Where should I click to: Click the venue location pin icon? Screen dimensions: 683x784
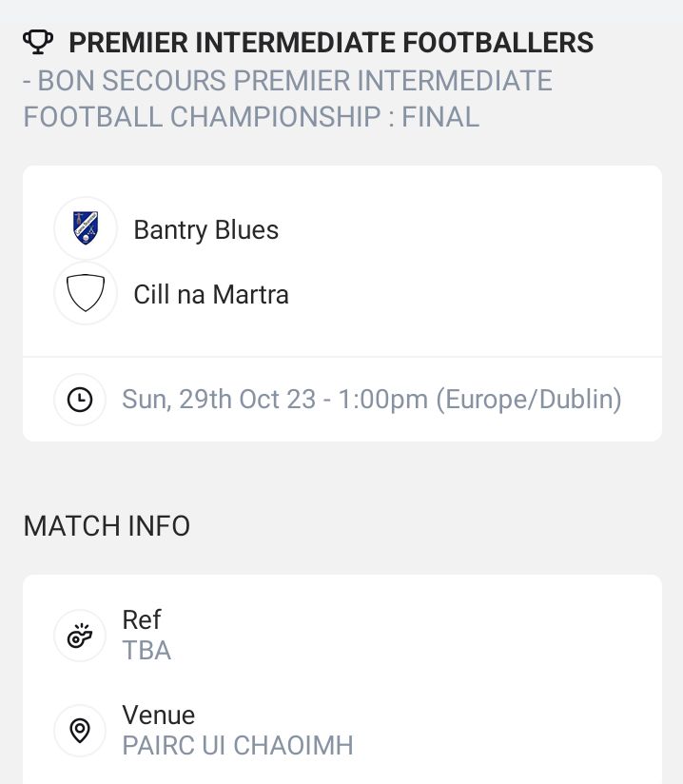point(80,731)
